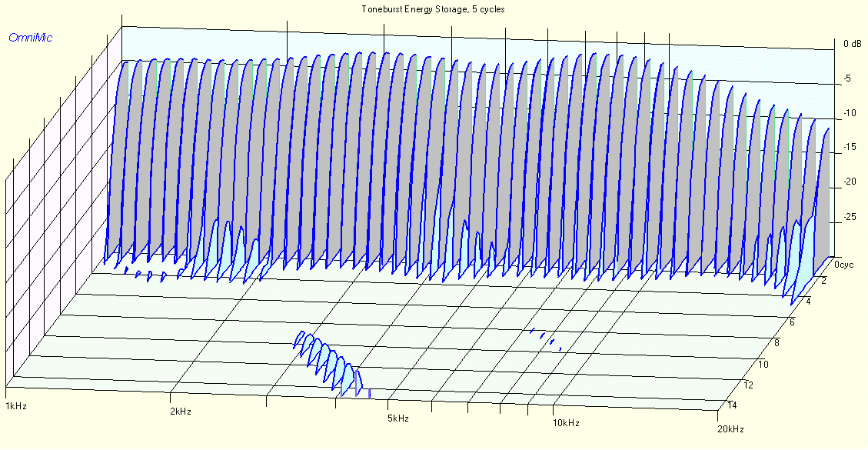
Task: Click the 2 cycles axis label
Action: click(823, 282)
